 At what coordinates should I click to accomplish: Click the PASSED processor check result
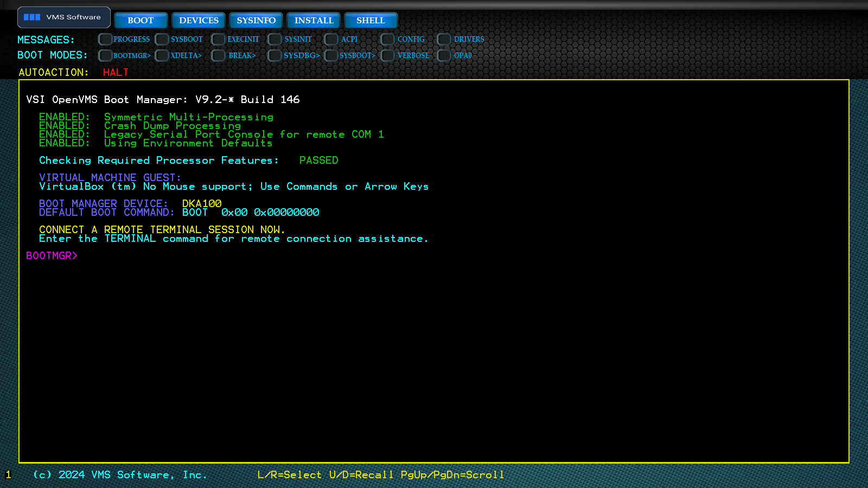(318, 160)
